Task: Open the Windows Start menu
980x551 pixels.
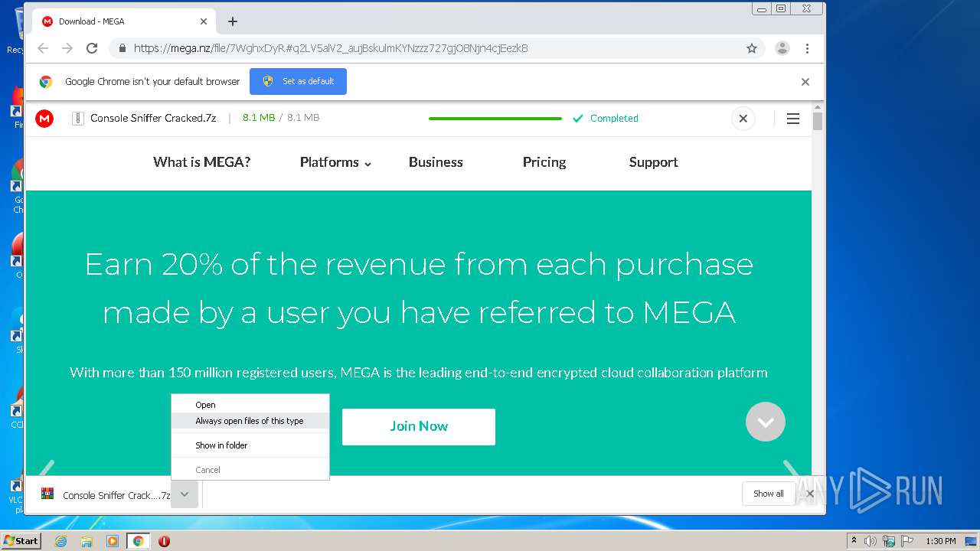Action: pos(21,541)
